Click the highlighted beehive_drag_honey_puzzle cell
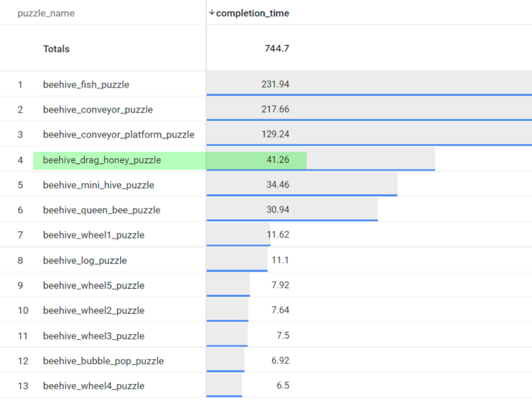Viewport: 532px width, 405px height. (x=102, y=160)
